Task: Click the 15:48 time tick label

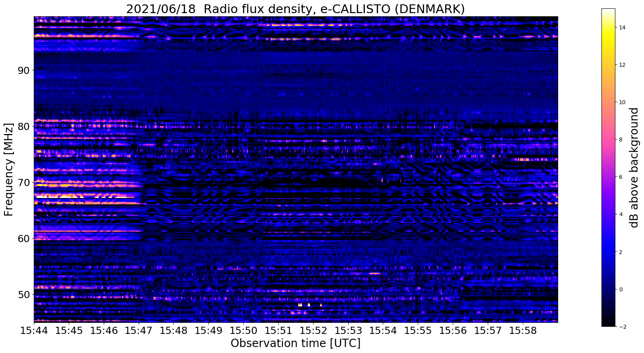Action: tap(174, 331)
